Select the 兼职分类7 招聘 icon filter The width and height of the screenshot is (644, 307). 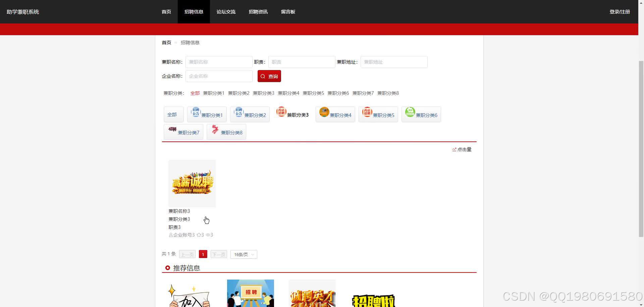click(x=183, y=132)
